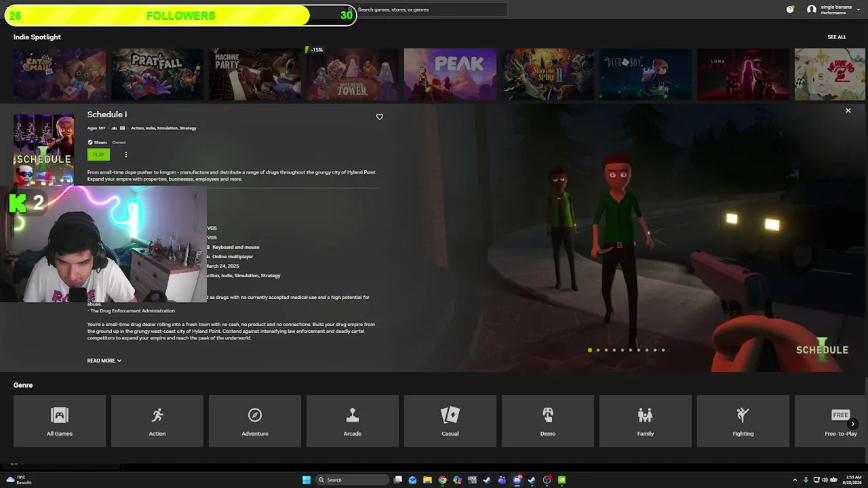Click the Drug Enforcement Administration attribution line

click(x=132, y=310)
